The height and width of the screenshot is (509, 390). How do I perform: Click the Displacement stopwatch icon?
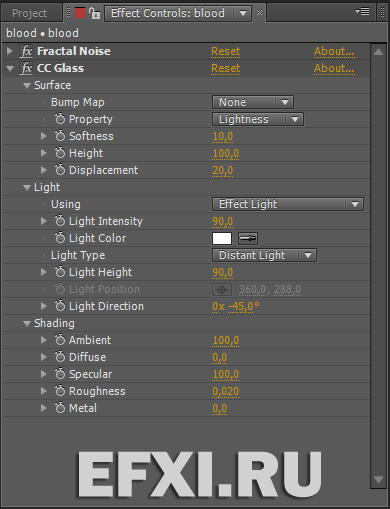60,170
